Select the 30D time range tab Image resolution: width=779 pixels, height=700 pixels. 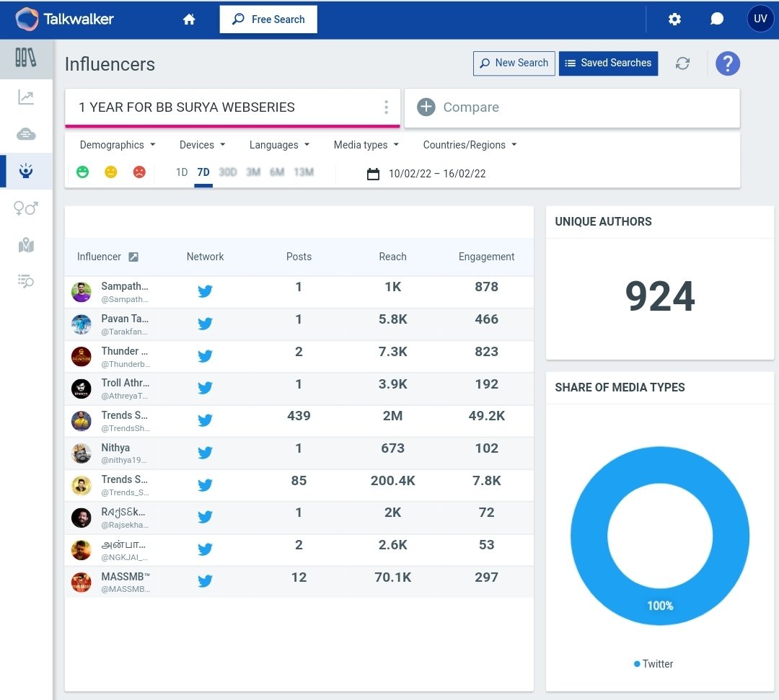(227, 172)
